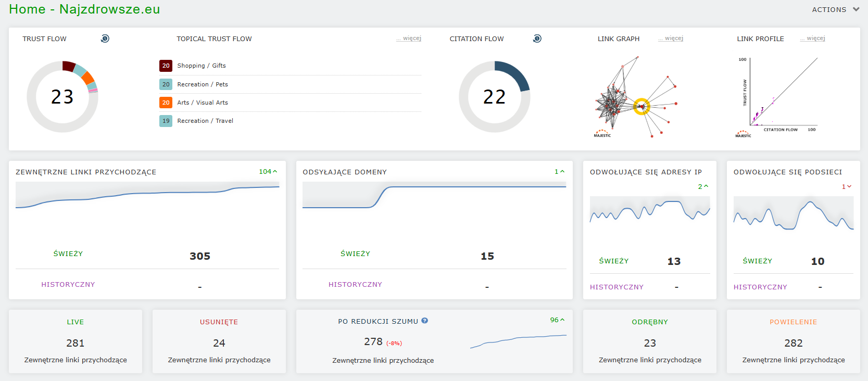868x381 pixels.
Task: Click the yellow-circled node in Link Graph
Action: (x=641, y=107)
